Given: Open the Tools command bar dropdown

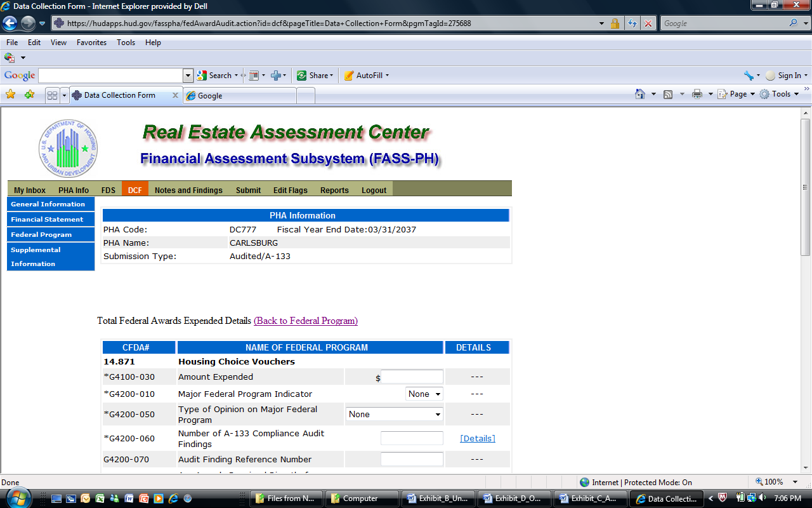Looking at the screenshot, I should [780, 94].
